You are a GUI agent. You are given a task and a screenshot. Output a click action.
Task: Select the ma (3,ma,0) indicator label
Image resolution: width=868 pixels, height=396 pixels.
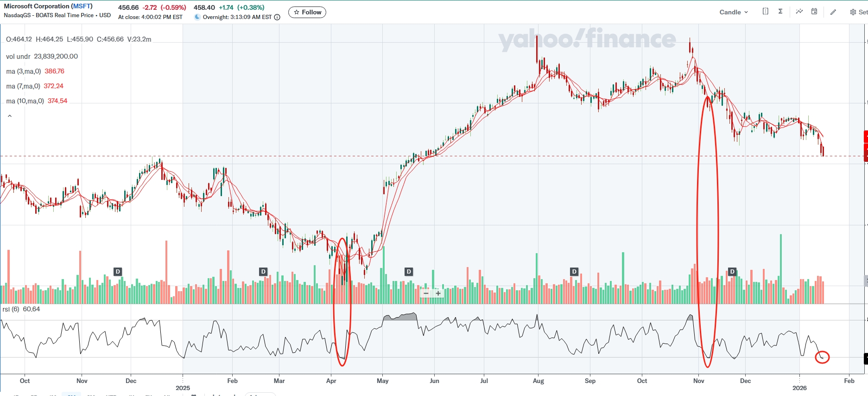pos(24,71)
